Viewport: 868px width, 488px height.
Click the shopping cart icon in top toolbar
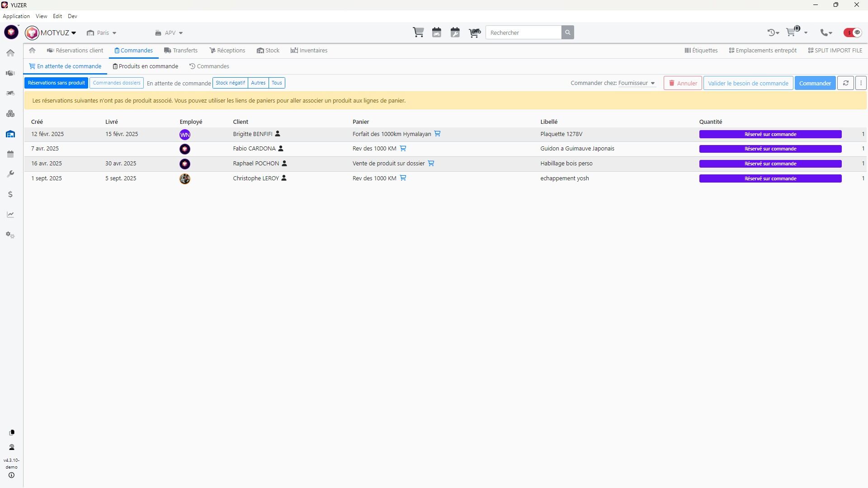pos(418,33)
